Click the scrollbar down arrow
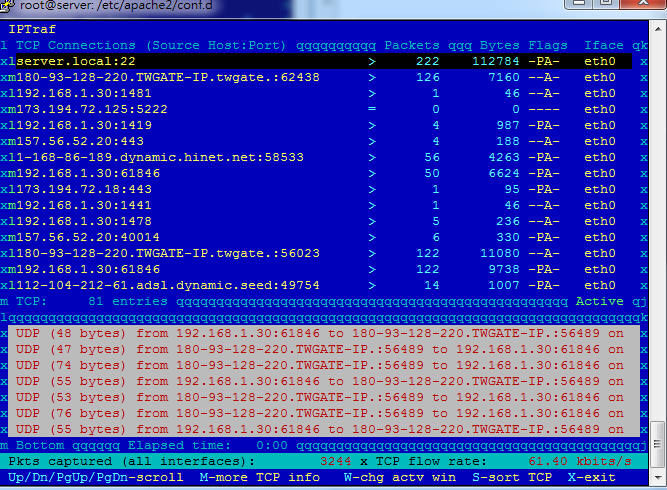Image resolution: width=667 pixels, height=490 pixels. pyautogui.click(x=658, y=478)
